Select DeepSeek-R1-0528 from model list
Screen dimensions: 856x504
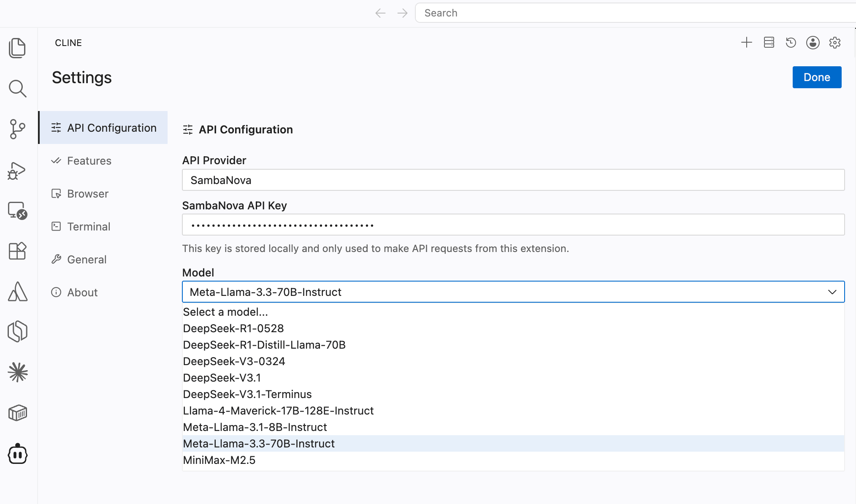[x=513, y=328]
